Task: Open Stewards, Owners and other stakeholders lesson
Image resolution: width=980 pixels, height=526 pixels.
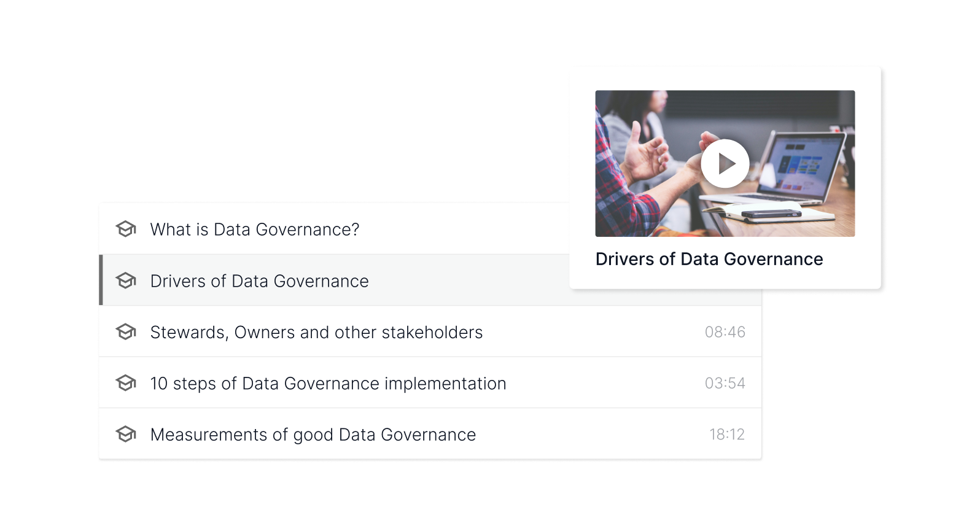Action: click(x=316, y=332)
